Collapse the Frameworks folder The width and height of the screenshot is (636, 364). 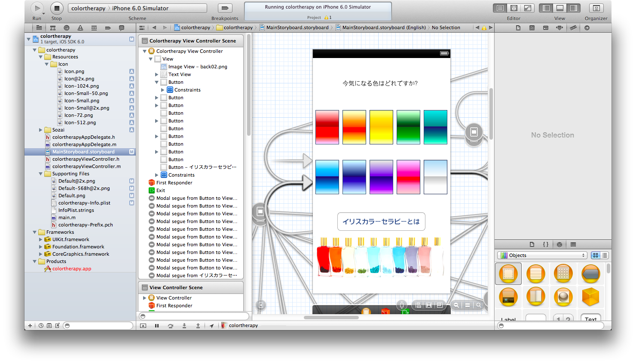(35, 232)
